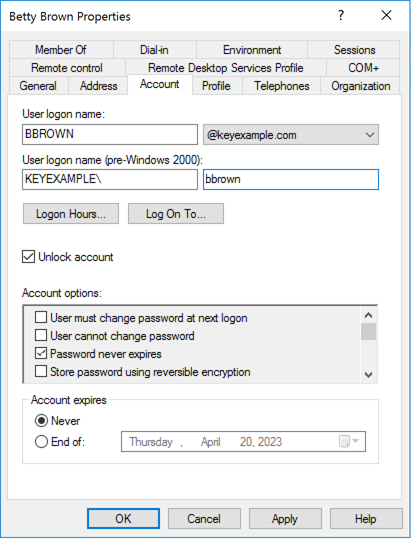The width and height of the screenshot is (411, 539).
Task: Open the Logon Hours dialog
Action: coord(71,214)
